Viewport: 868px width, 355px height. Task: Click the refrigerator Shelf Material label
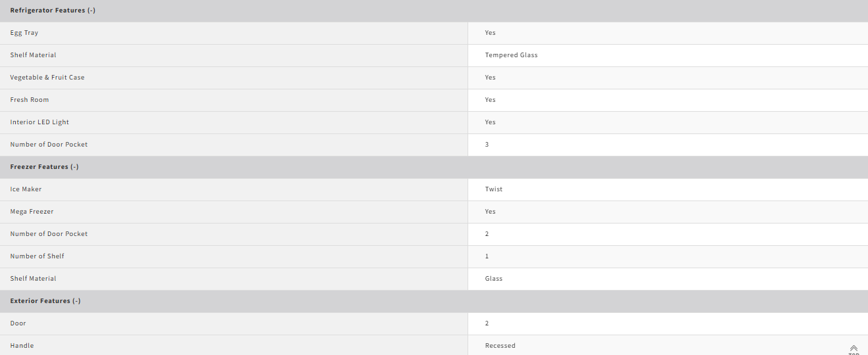click(34, 55)
